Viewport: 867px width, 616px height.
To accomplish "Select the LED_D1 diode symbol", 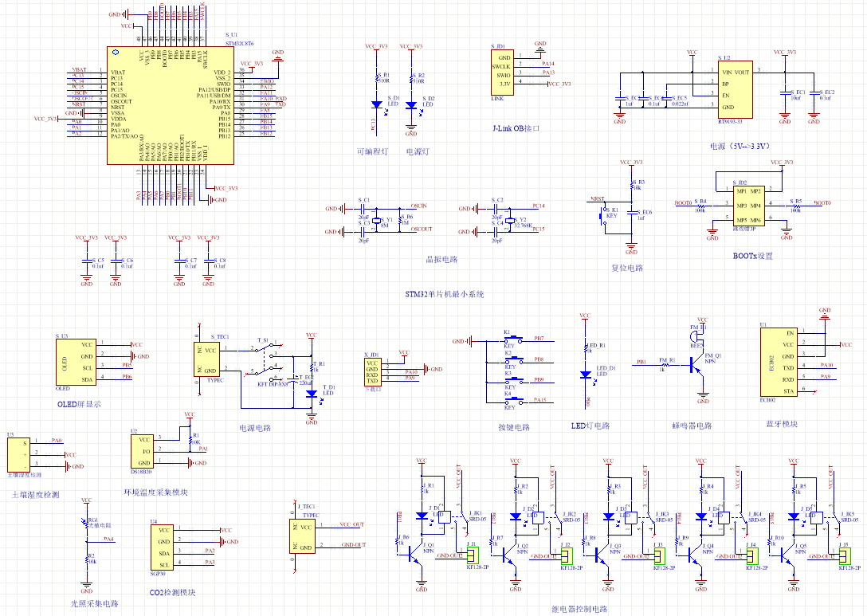I will click(x=585, y=375).
